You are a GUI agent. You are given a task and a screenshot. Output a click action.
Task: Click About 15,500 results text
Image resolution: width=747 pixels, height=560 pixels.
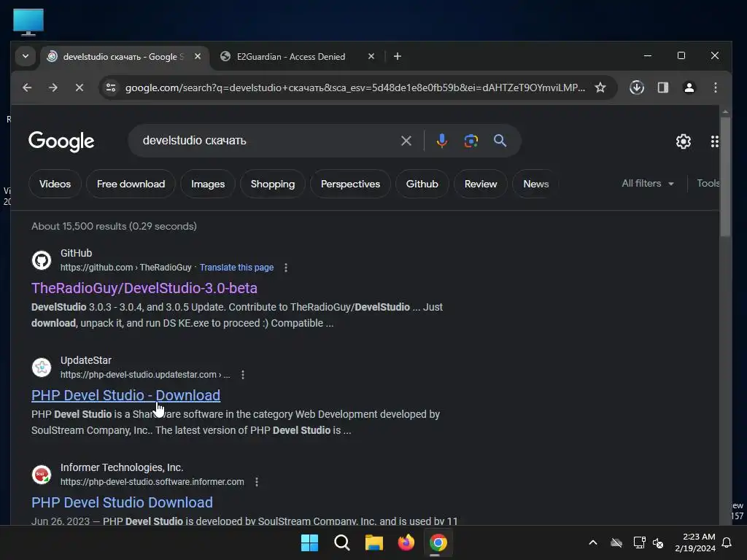114,226
